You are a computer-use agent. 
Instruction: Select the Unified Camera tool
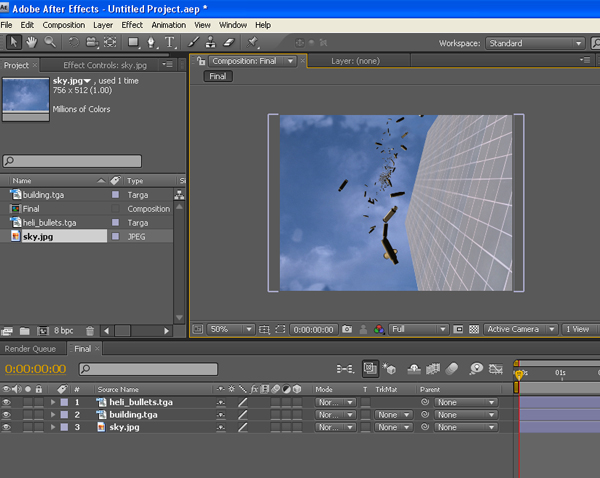(x=92, y=42)
